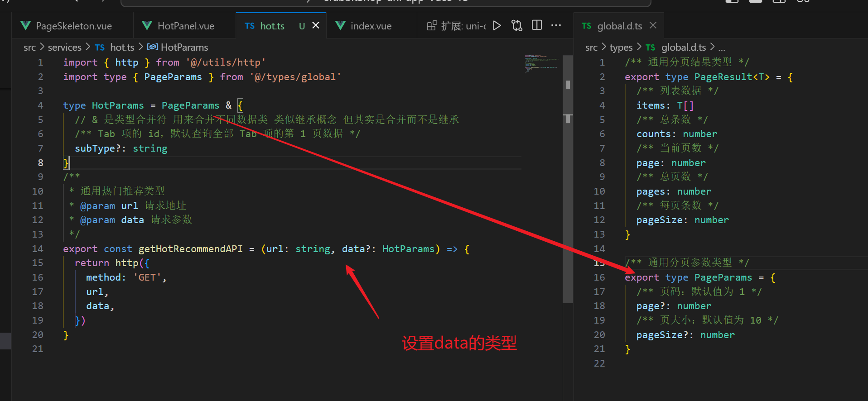Click line number 2 in global.d.ts gutter

602,77
